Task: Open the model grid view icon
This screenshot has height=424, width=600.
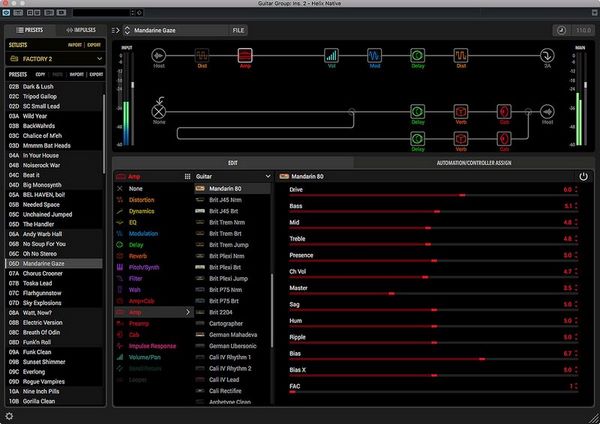Action: tap(188, 176)
